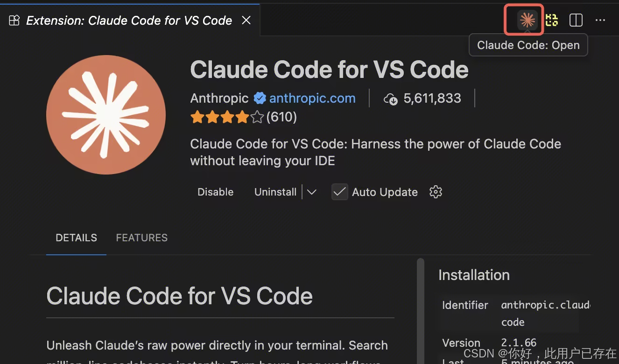Image resolution: width=619 pixels, height=364 pixels.
Task: Click the Claude Code for VS Code readme heading
Action: (x=179, y=296)
